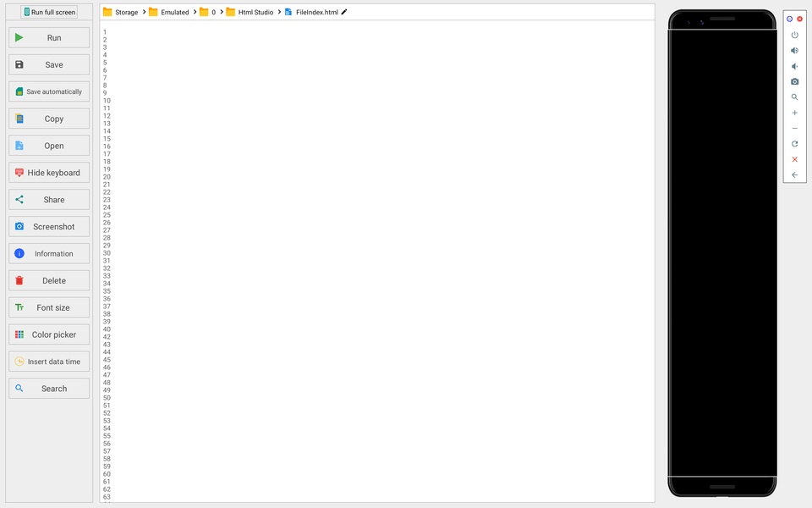The width and height of the screenshot is (812, 508).
Task: Click the red X icon in emulator toolbar
Action: 794,159
